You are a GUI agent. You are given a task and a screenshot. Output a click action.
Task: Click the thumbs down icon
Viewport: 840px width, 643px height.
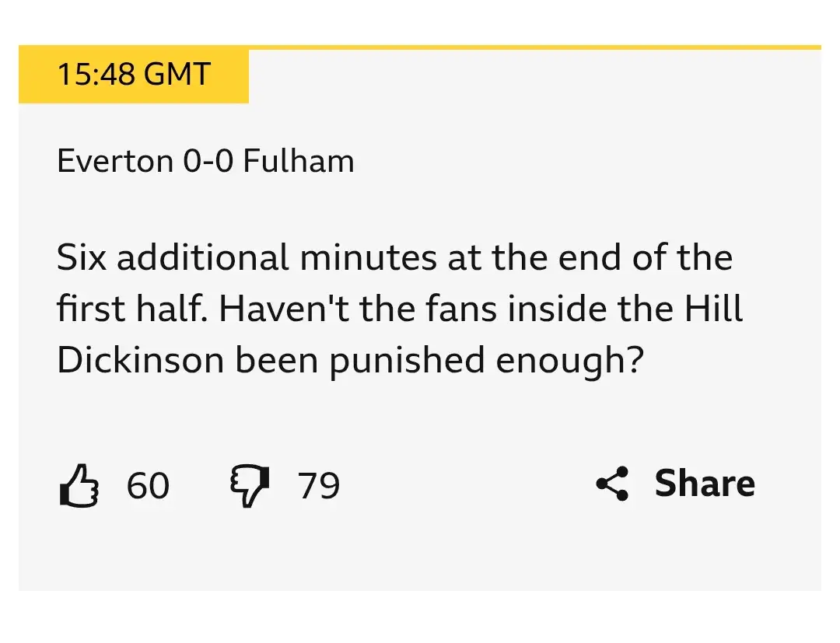click(x=250, y=486)
